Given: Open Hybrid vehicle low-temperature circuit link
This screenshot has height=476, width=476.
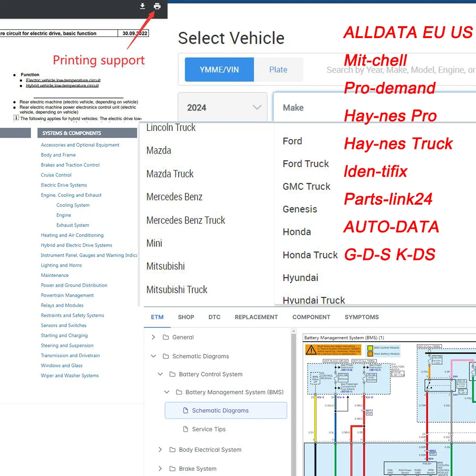Looking at the screenshot, I should [62, 86].
